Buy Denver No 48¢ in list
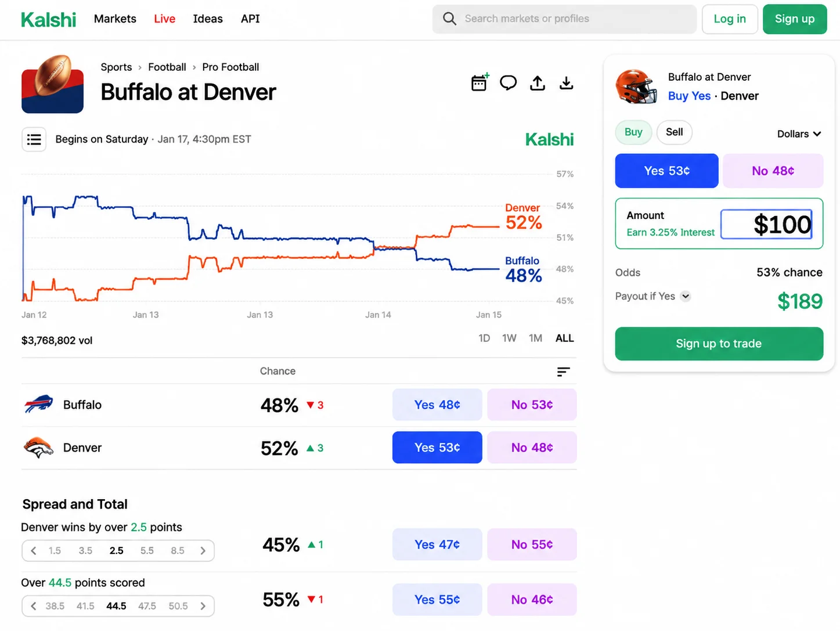 click(532, 448)
